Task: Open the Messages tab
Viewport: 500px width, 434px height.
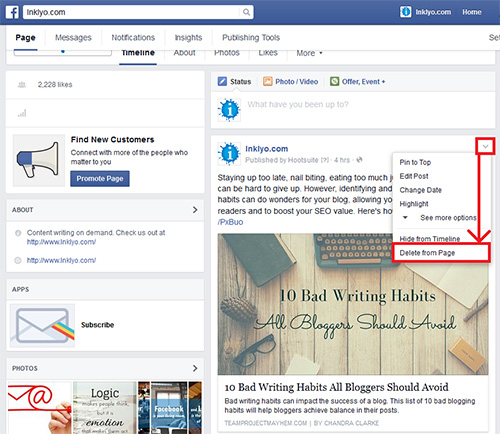Action: pyautogui.click(x=73, y=38)
